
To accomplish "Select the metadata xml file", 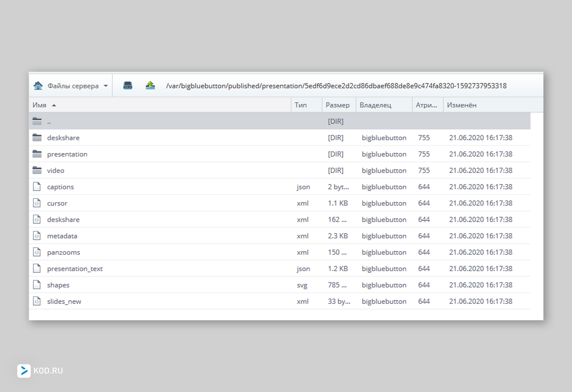I will [x=62, y=236].
